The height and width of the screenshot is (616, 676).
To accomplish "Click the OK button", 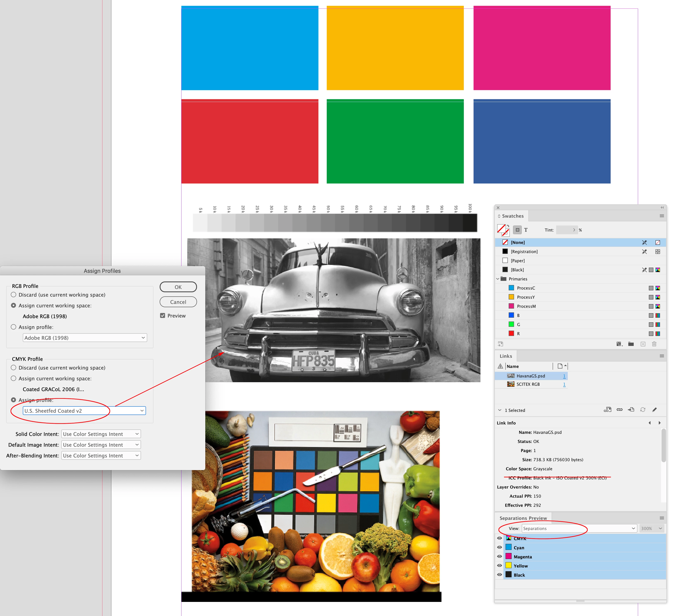I will pos(178,287).
